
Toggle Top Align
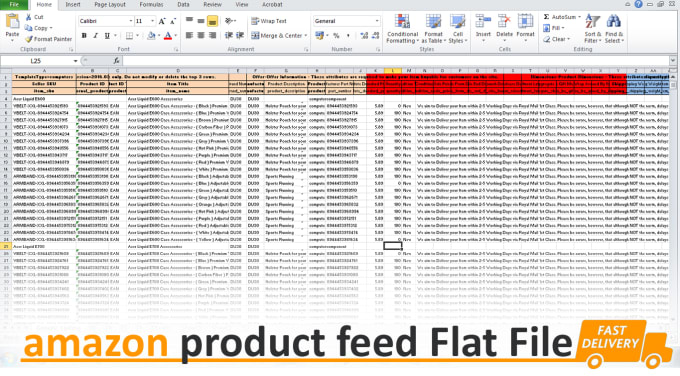pyautogui.click(x=190, y=20)
